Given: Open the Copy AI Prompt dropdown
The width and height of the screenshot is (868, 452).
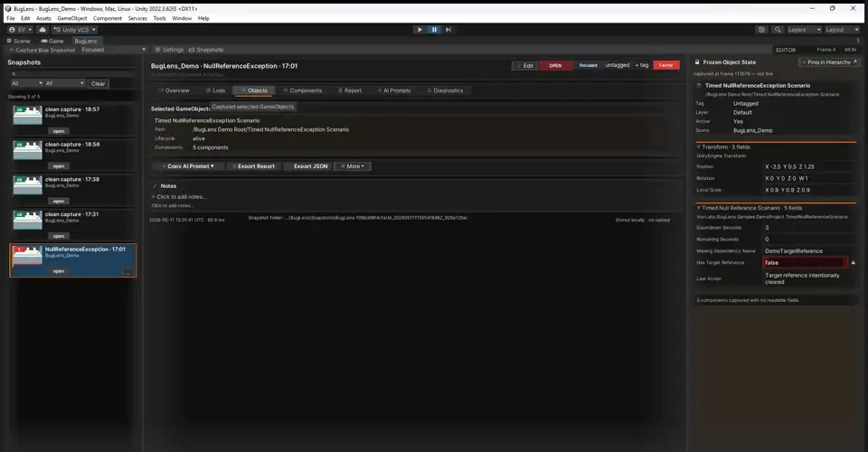Looking at the screenshot, I should (188, 166).
